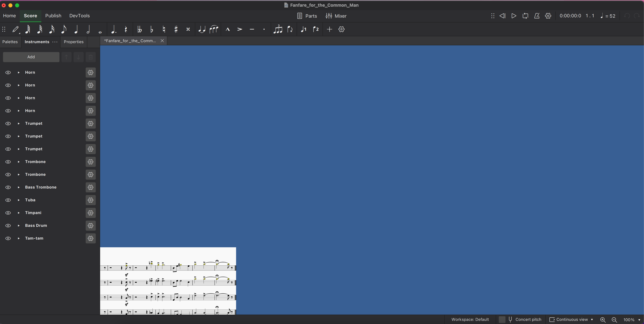
Task: Switch to the Publish tab
Action: 53,15
